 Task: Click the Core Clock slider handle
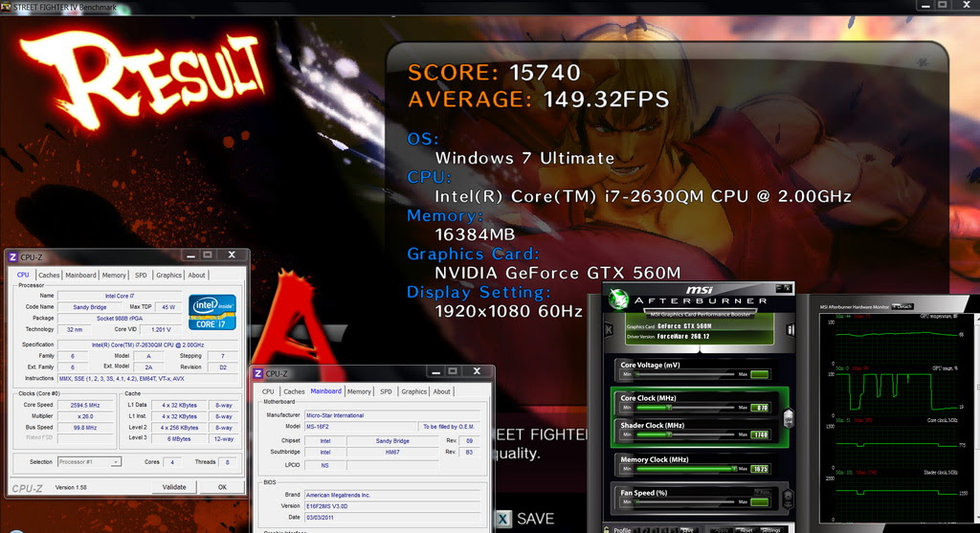669,408
